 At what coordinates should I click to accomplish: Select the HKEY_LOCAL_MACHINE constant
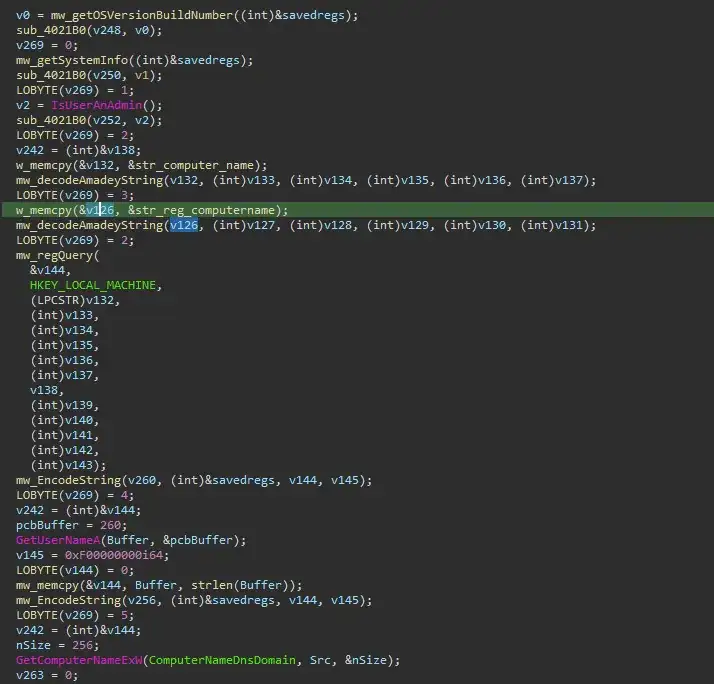tap(95, 285)
